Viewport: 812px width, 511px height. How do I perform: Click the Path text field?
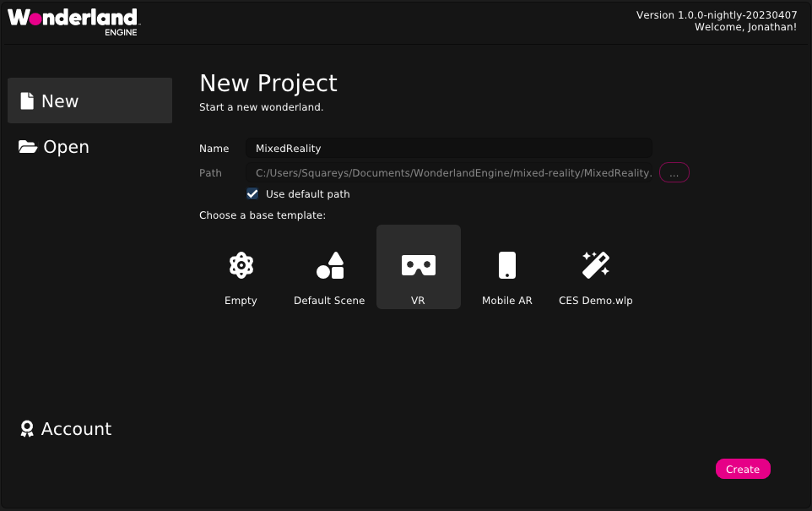(x=447, y=172)
